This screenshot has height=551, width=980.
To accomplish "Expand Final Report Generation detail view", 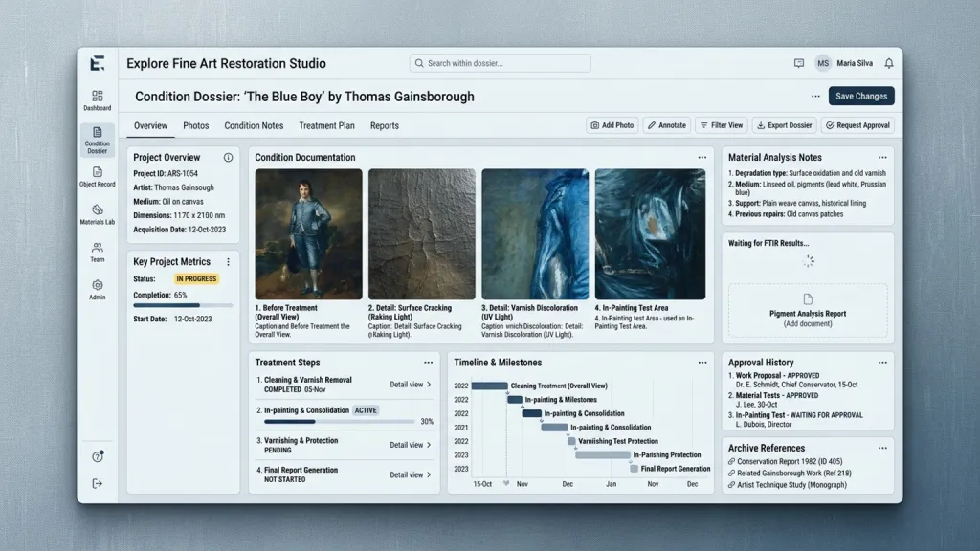I will (411, 474).
